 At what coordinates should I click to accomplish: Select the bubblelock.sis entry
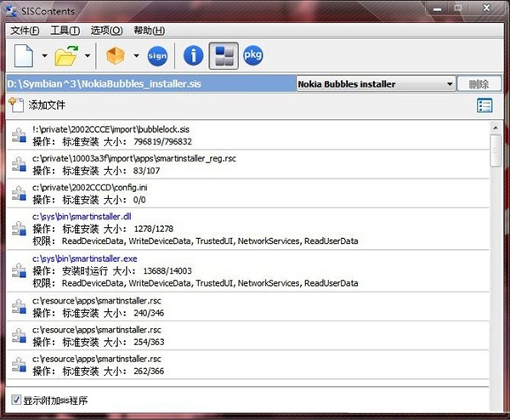click(248, 135)
